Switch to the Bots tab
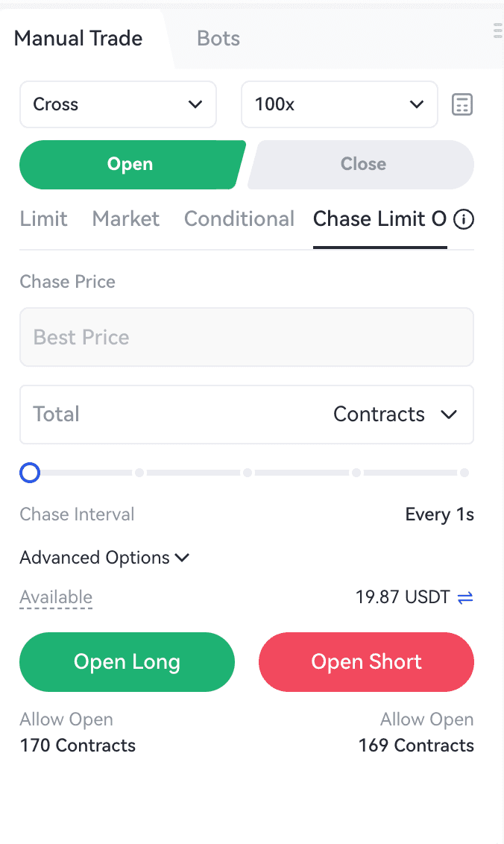Screen dimensions: 504x844 pyautogui.click(x=218, y=39)
